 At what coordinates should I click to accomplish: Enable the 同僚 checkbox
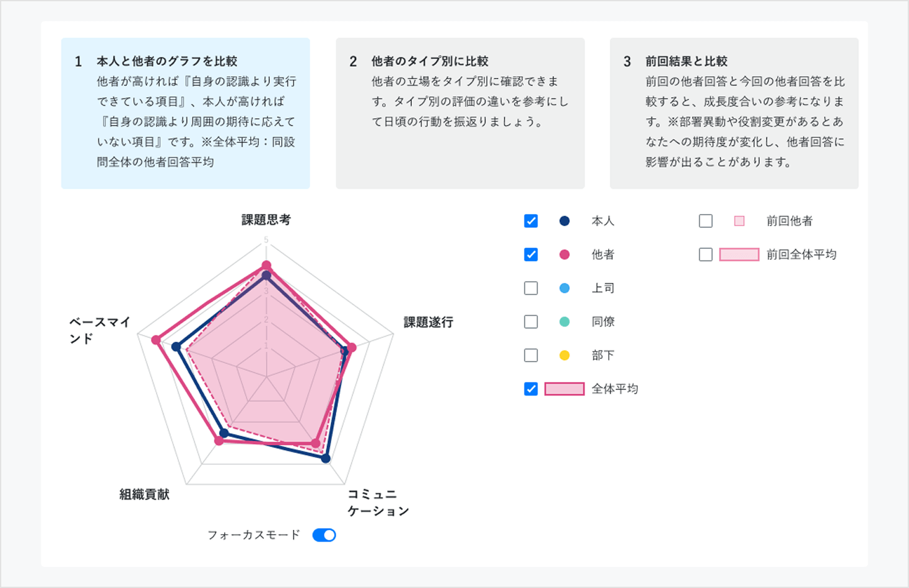point(531,322)
